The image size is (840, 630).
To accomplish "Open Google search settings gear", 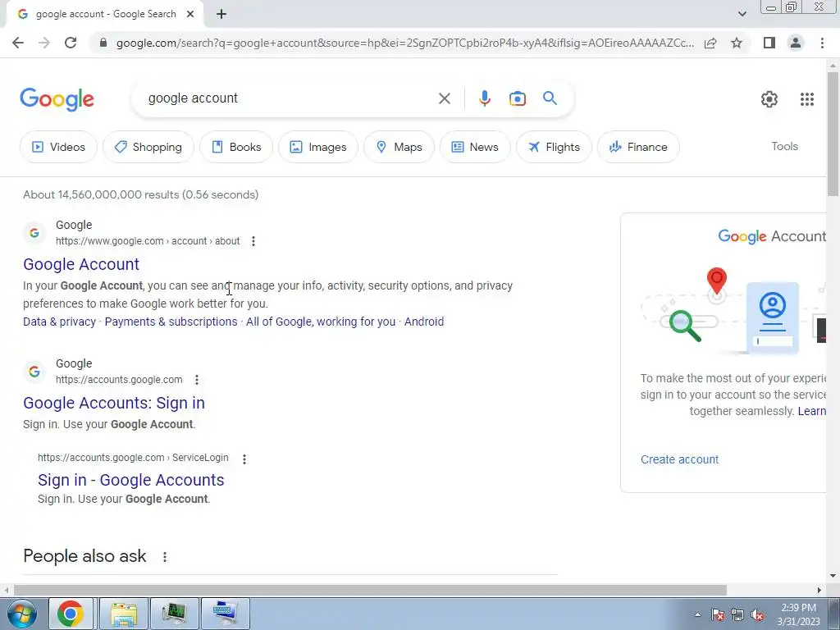I will [769, 99].
